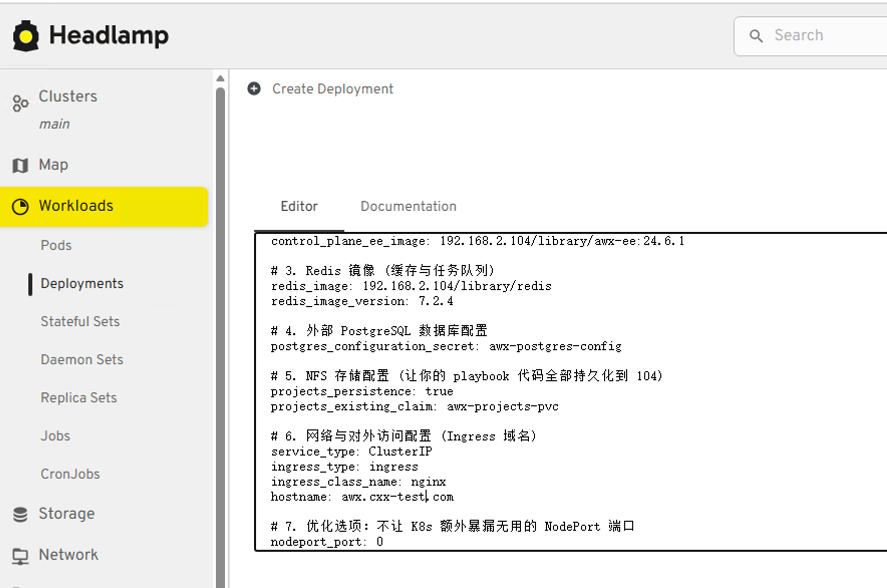Click the hostname line in YAML editor
887x588 pixels.
[362, 497]
